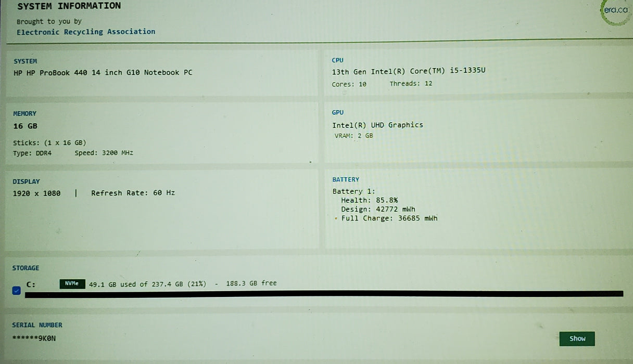Click the STORAGE section heading
Image resolution: width=633 pixels, height=364 pixels.
coord(26,268)
